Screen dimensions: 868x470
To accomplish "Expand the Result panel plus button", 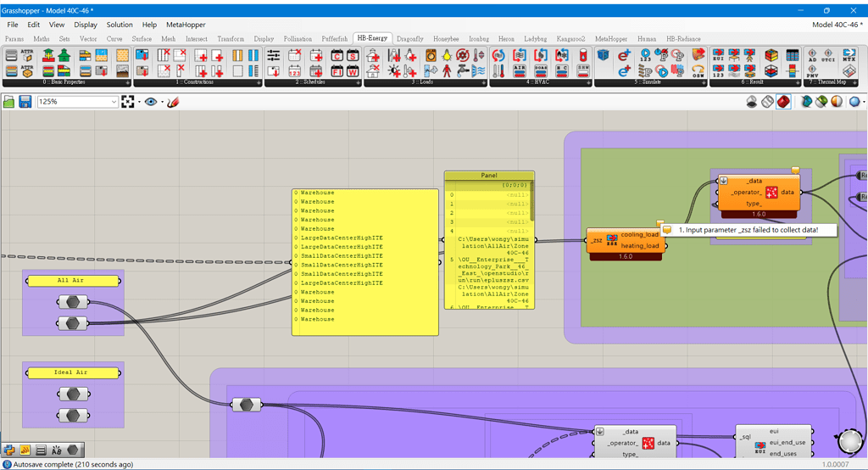I will [x=798, y=82].
